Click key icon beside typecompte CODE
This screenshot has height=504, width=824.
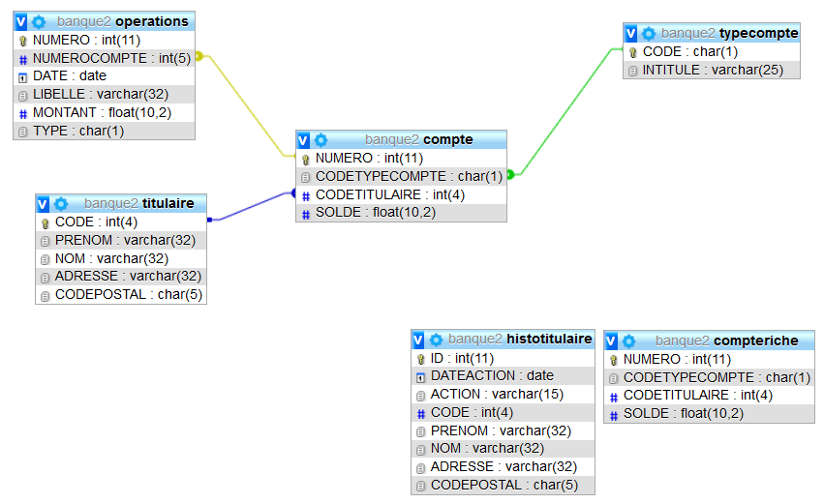click(633, 52)
